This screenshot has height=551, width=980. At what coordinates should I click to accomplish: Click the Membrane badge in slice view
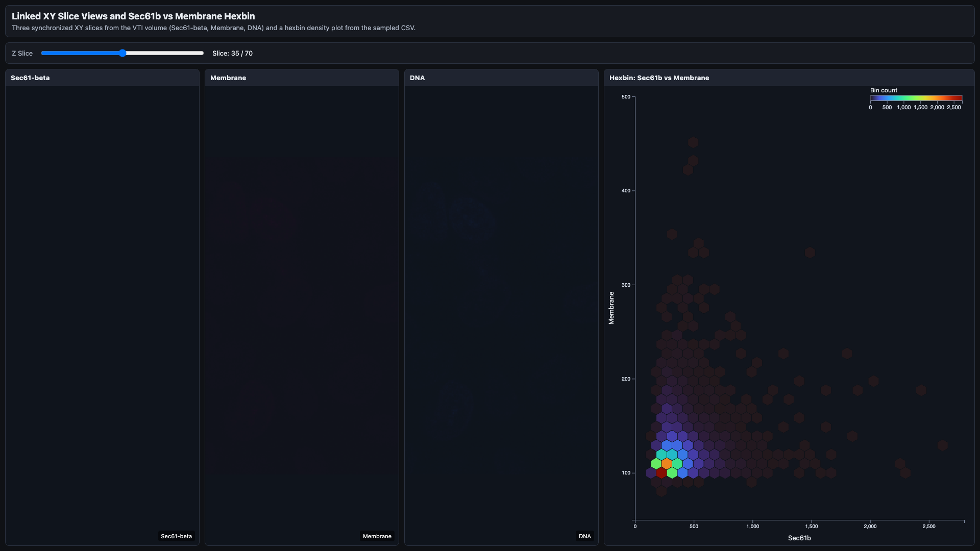click(377, 536)
